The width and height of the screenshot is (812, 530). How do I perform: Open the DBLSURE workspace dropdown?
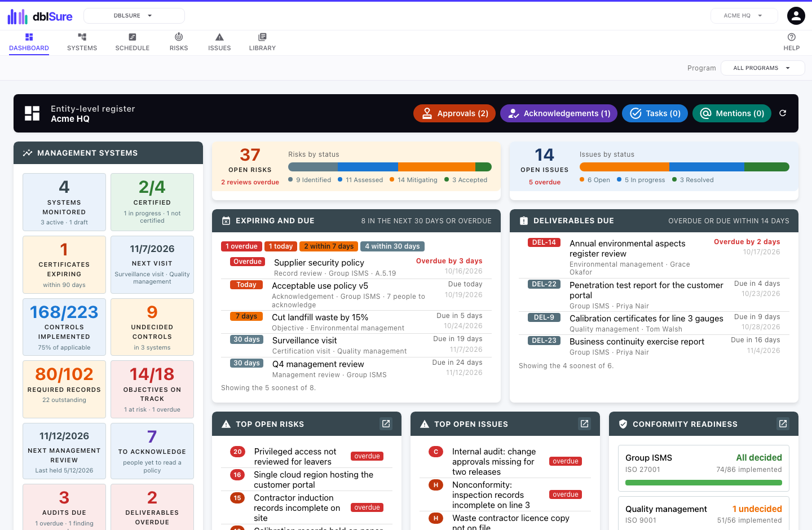(134, 16)
